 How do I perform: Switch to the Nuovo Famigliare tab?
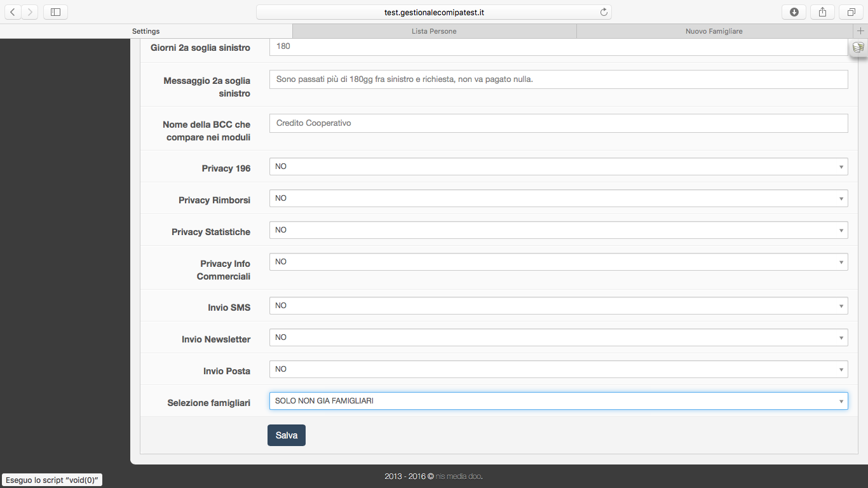(714, 31)
